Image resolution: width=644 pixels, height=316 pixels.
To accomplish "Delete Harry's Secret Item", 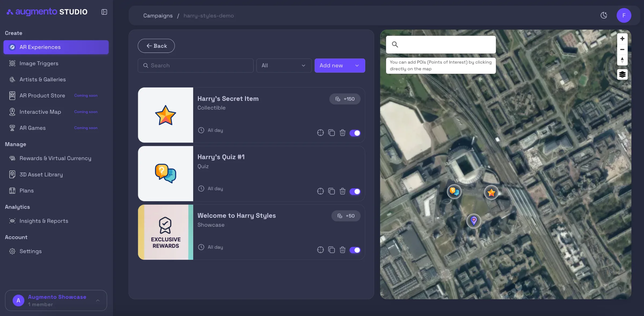I will (342, 133).
